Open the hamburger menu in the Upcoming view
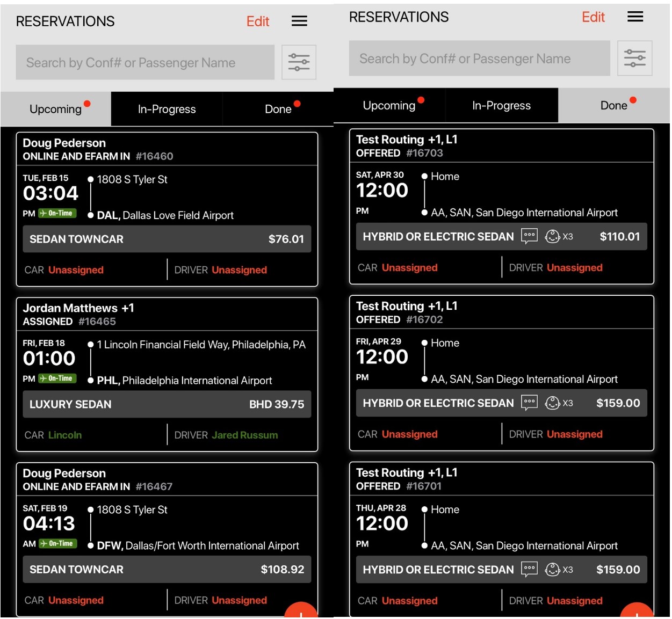 pos(299,21)
